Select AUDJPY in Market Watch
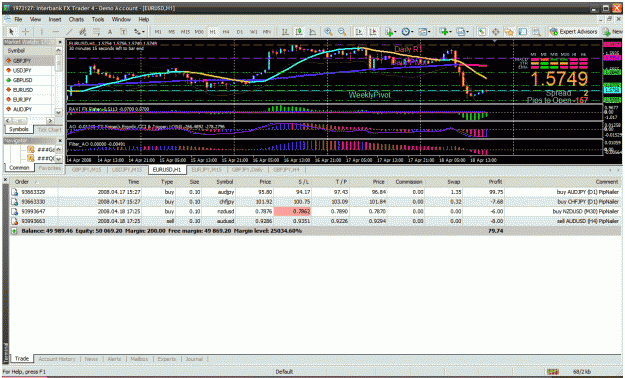This screenshot has width=625, height=378. [x=29, y=109]
